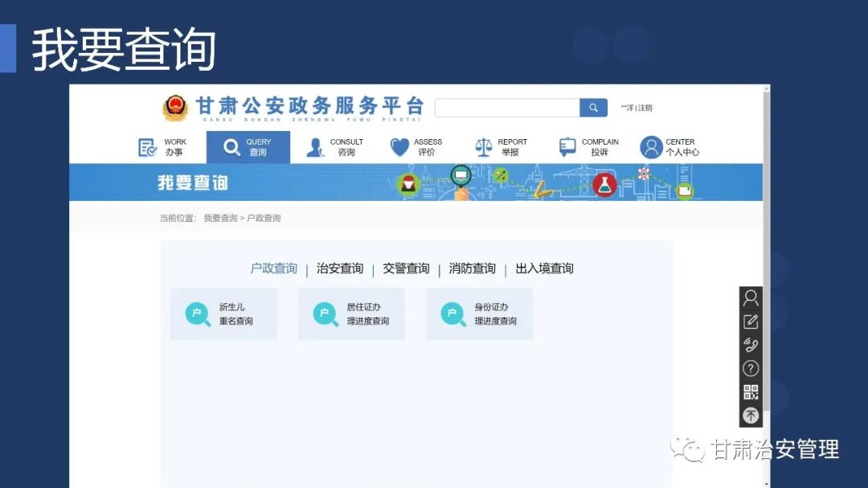
Task: Show the QR code from side toolbar
Action: tap(751, 392)
